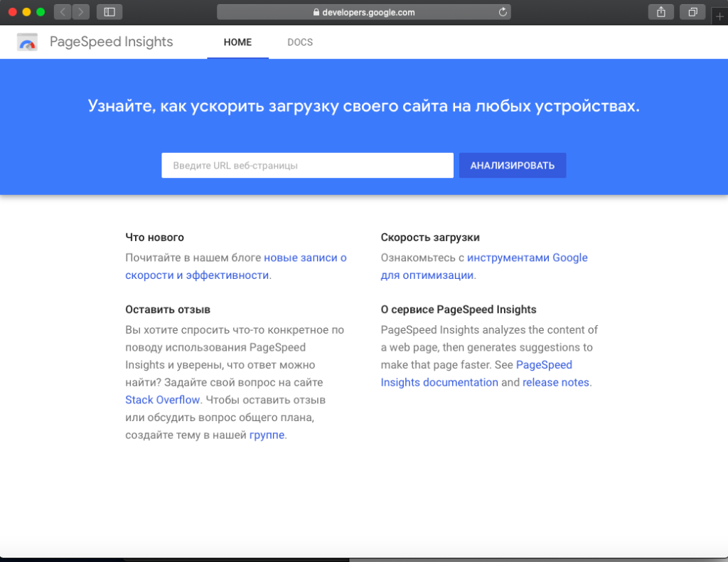Click the PageSpeed Insights title text

112,42
